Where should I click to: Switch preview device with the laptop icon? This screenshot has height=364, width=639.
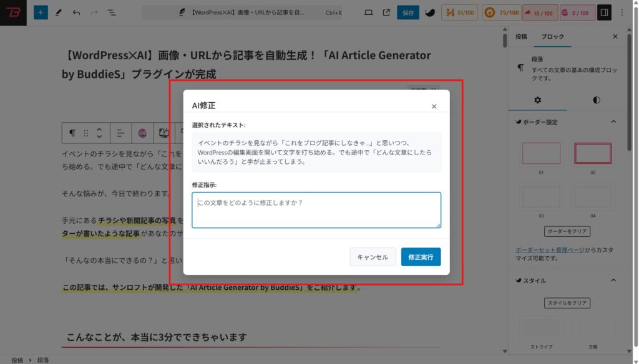[368, 12]
